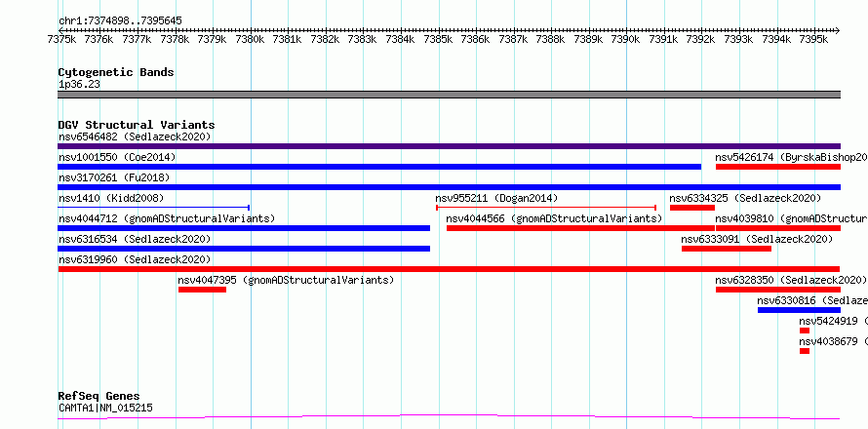Click the nsv4039810 gnomAD label
Screen dimensions: 868x429
(x=791, y=218)
